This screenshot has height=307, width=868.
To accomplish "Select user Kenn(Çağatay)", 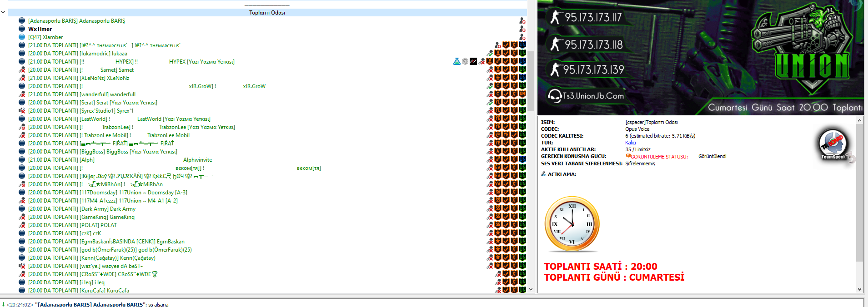I will (x=92, y=258).
